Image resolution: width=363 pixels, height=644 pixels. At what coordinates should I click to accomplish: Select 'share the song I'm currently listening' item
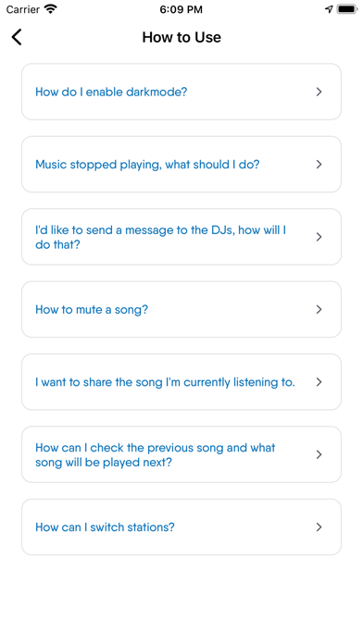[x=181, y=382]
